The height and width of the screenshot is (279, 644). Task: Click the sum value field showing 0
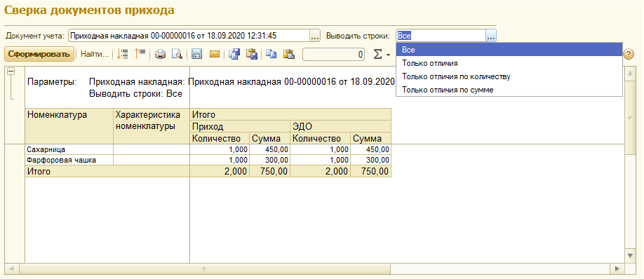click(x=333, y=54)
